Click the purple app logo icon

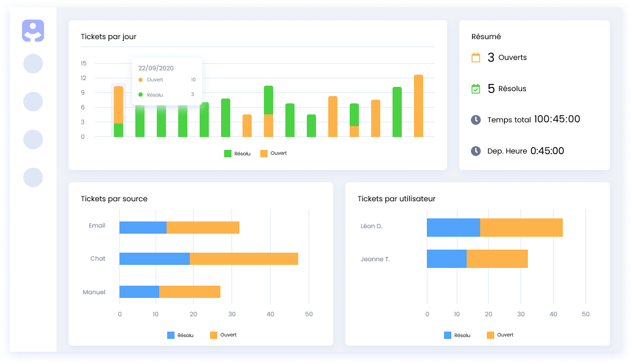(x=33, y=31)
